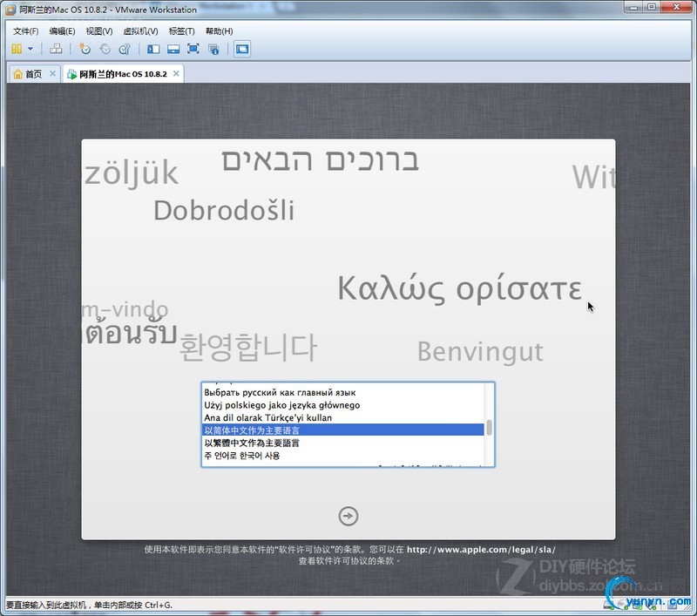This screenshot has height=616, width=697.
Task: Close the VMware Workstation window
Action: (x=677, y=8)
